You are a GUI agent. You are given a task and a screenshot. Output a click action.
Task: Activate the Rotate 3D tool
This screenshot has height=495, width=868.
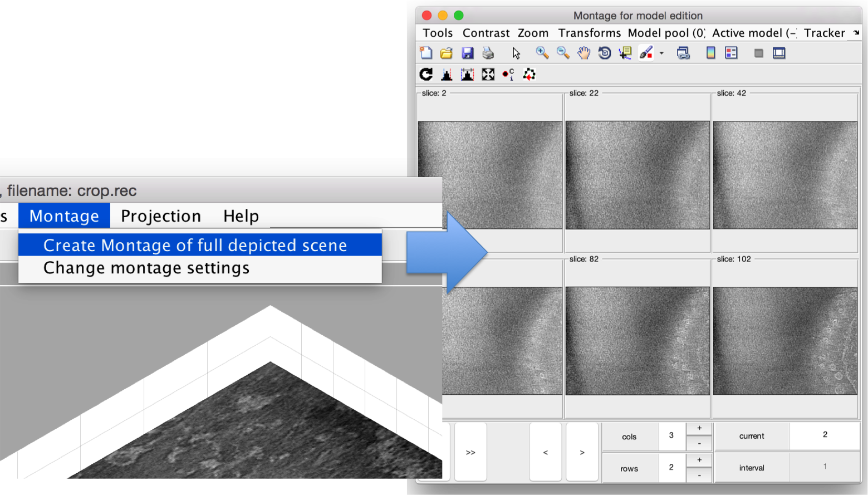click(x=605, y=53)
